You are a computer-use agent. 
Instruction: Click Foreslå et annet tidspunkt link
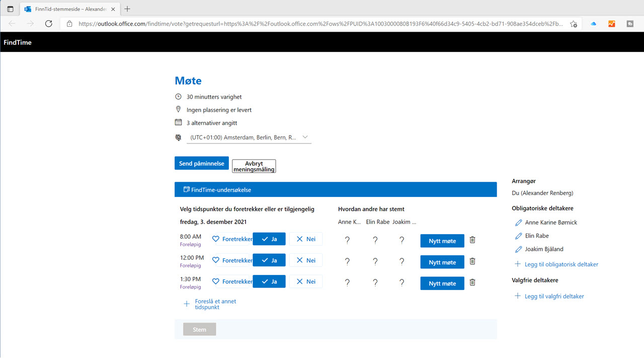coord(215,304)
